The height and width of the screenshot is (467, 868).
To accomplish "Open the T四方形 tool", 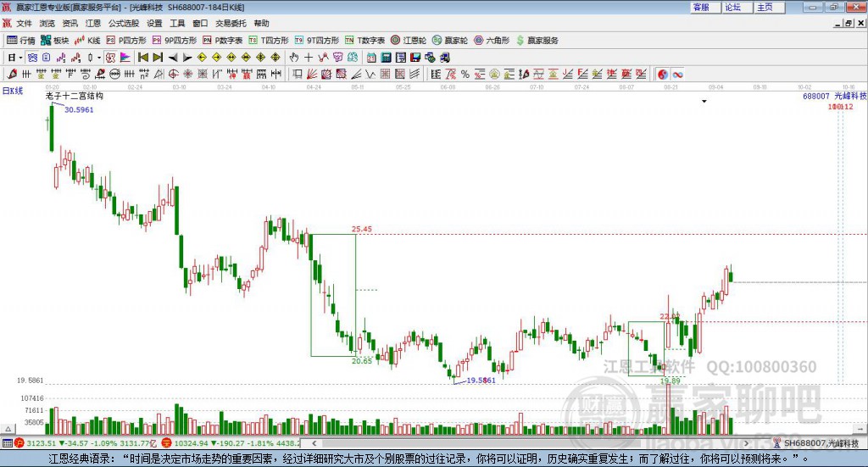I will coord(269,41).
